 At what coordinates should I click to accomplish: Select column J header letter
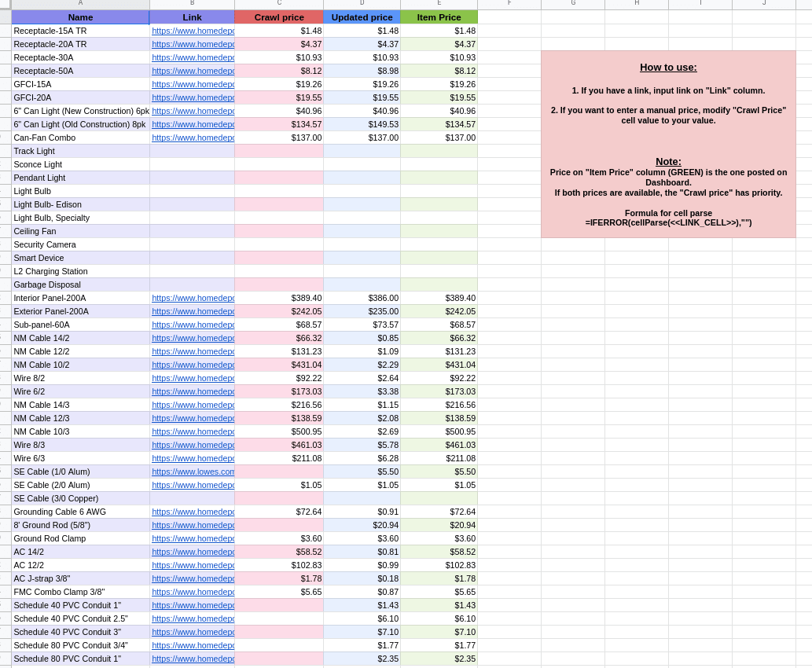[764, 4]
